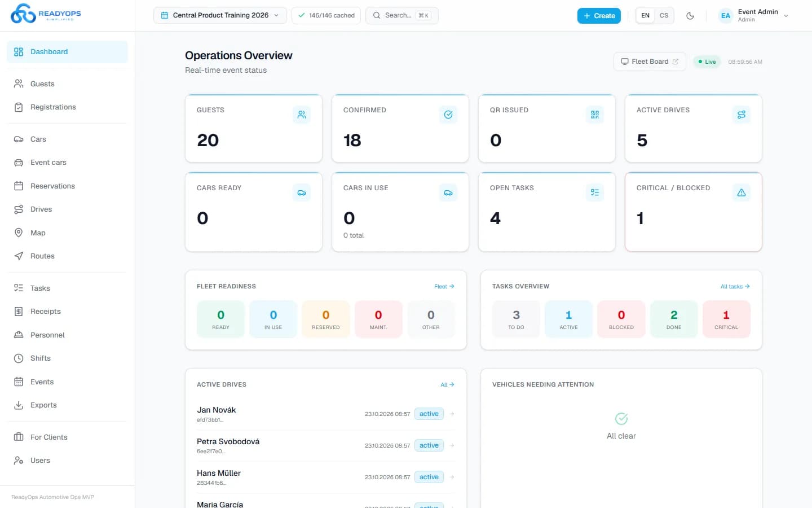Click the Routes arrow icon

19,256
